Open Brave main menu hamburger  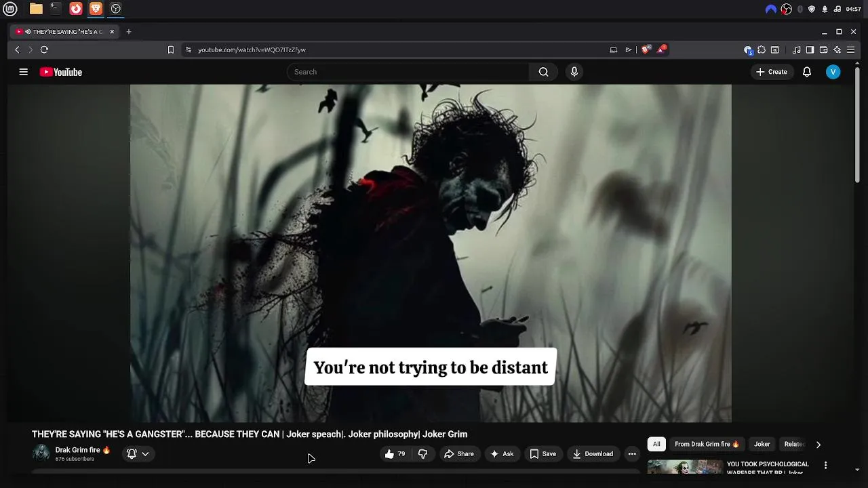tap(851, 49)
